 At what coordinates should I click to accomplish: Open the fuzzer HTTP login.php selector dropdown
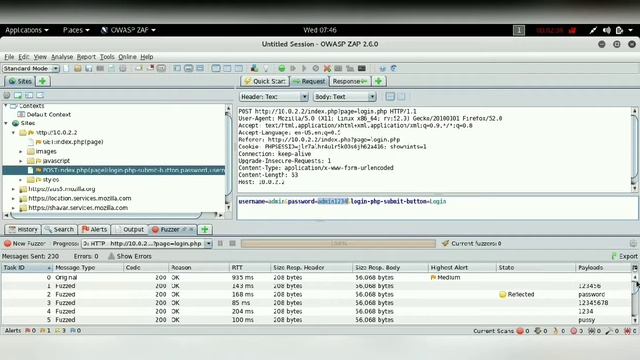tap(147, 244)
